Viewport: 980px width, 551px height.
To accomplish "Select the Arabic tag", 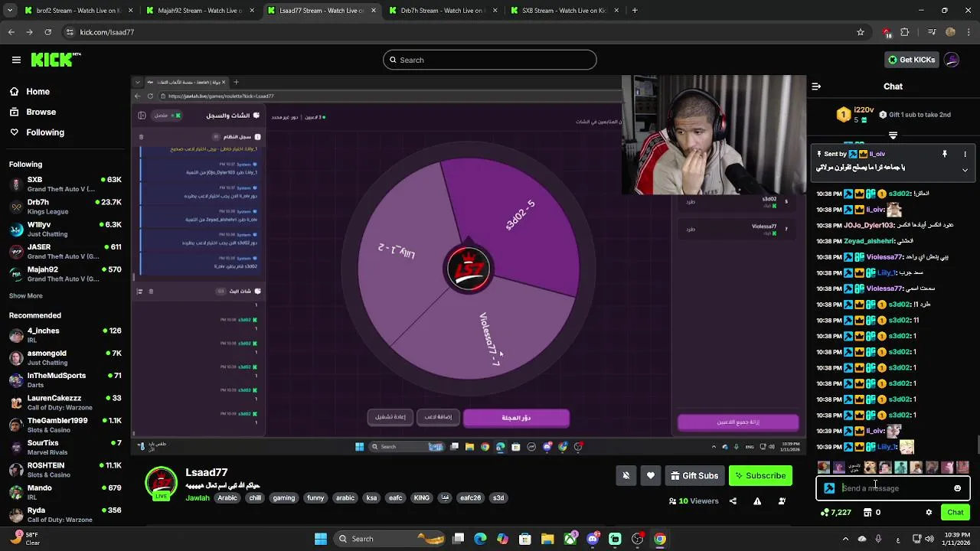I will coord(227,497).
